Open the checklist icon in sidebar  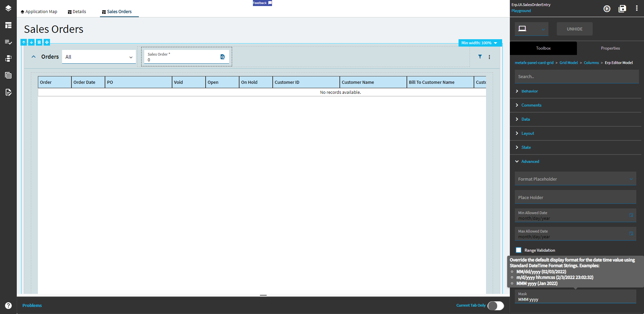click(x=8, y=42)
